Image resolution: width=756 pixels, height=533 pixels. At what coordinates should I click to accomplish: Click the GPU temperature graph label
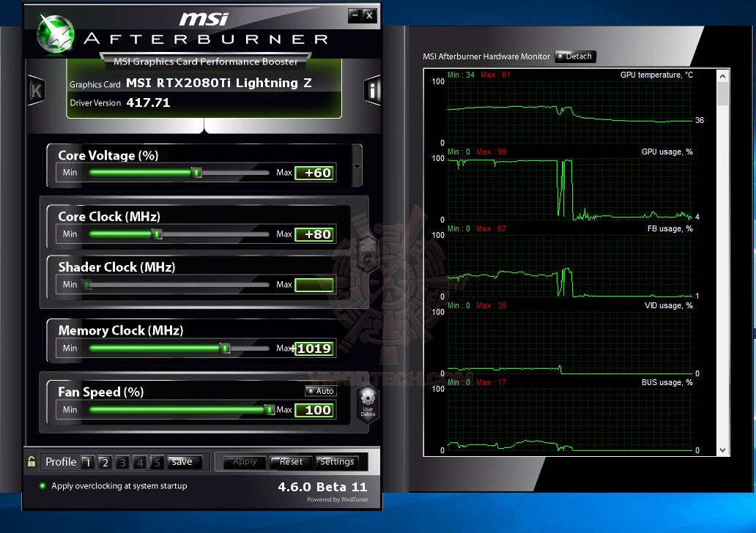656,75
